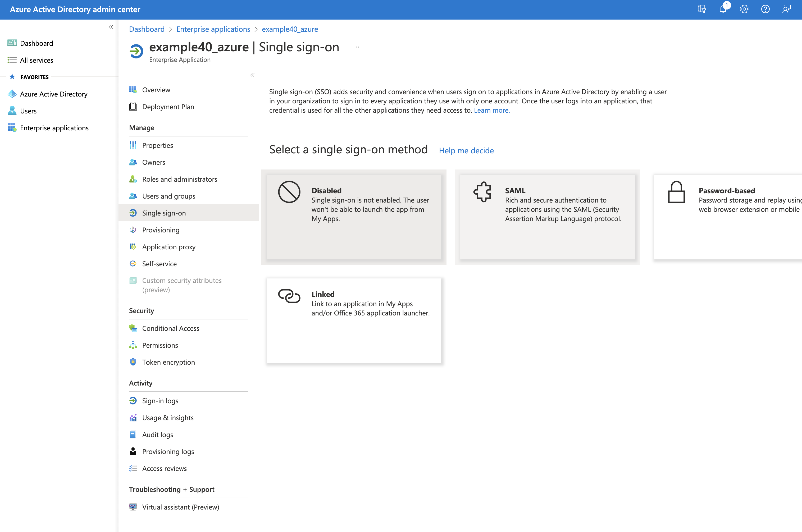Follow the Enterprise applications breadcrumb link
Viewport: 802px width, 532px height.
point(213,29)
